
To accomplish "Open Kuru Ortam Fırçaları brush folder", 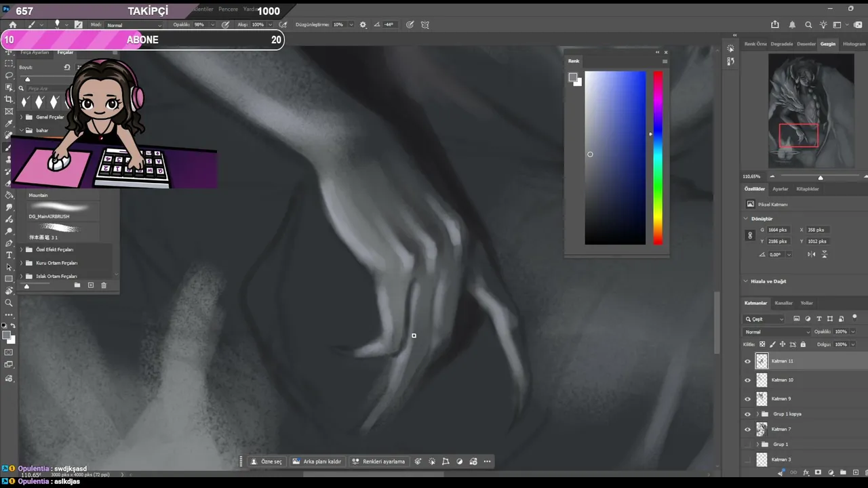I will (56, 263).
